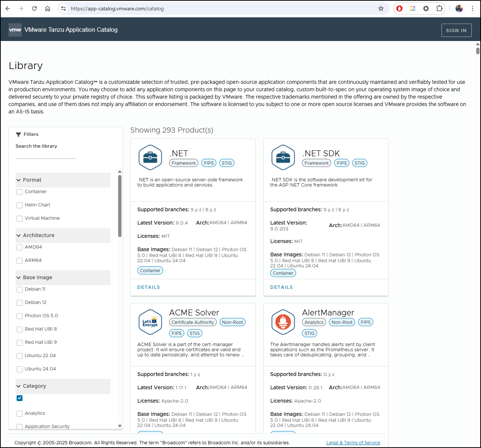Screen dimensions: 481x448
Task: Go to the browser home page
Action: click(x=48, y=8)
